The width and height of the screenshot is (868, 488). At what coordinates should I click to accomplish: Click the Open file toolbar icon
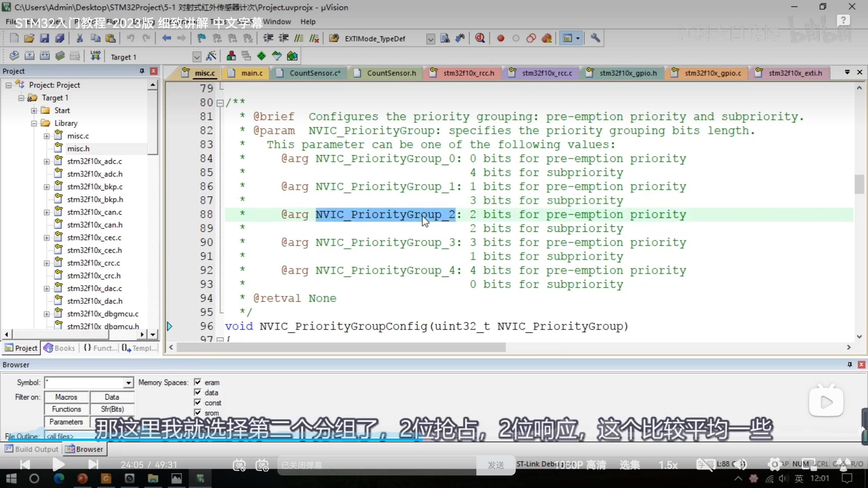point(29,38)
